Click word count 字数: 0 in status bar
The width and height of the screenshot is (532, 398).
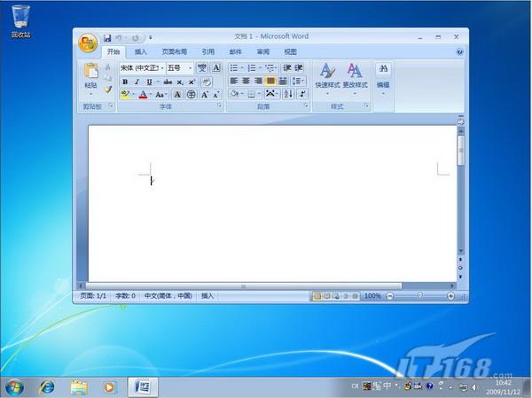tap(125, 296)
